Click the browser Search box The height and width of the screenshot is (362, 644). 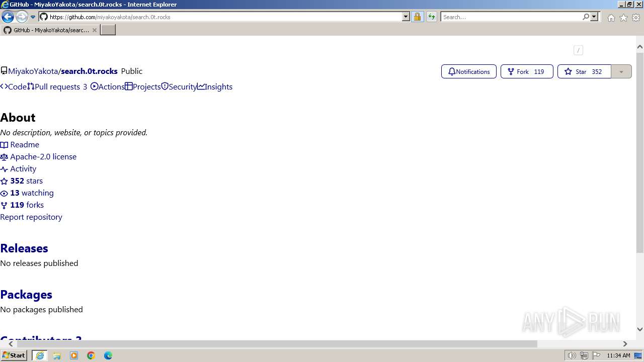click(x=511, y=17)
